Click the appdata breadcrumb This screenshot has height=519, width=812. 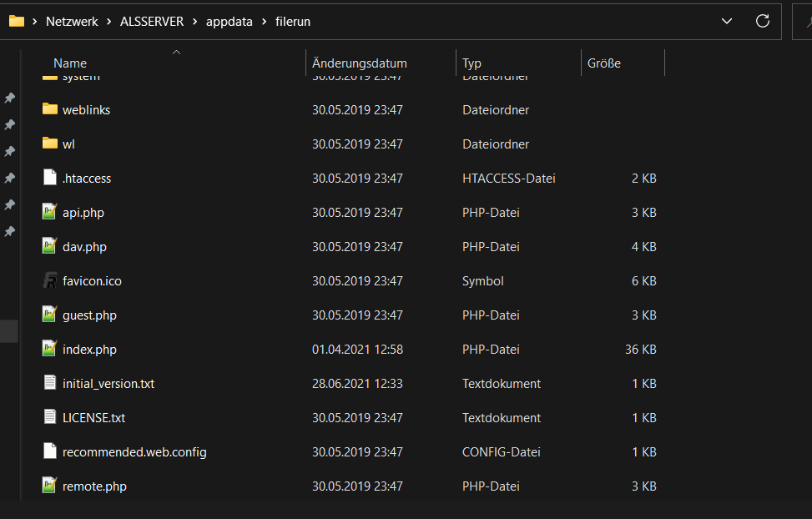tap(229, 21)
